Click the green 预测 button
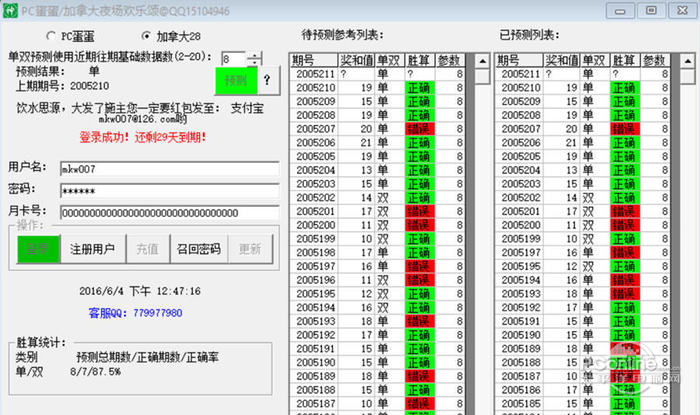The image size is (700, 415). click(x=236, y=81)
